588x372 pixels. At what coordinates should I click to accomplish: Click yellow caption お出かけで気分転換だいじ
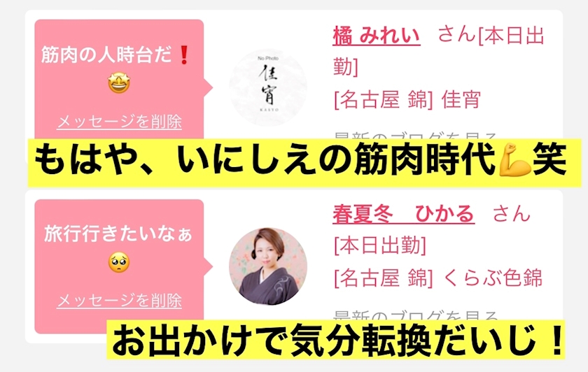pos(335,340)
